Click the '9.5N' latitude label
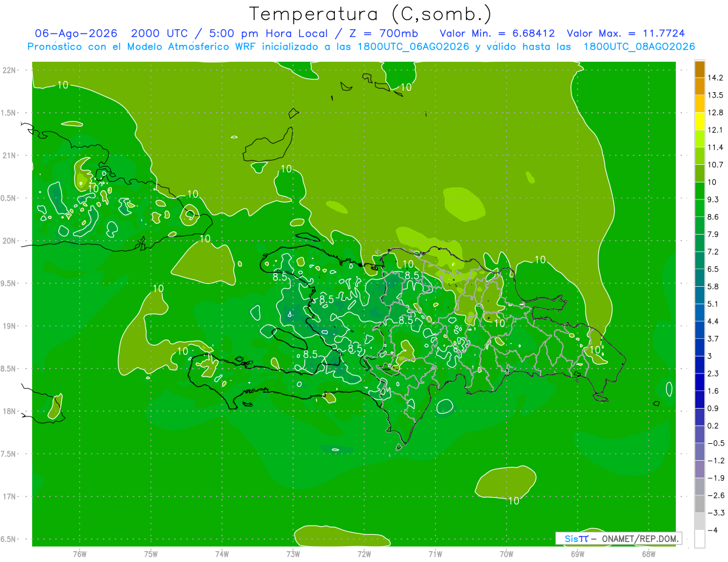728x562 pixels. [8, 284]
